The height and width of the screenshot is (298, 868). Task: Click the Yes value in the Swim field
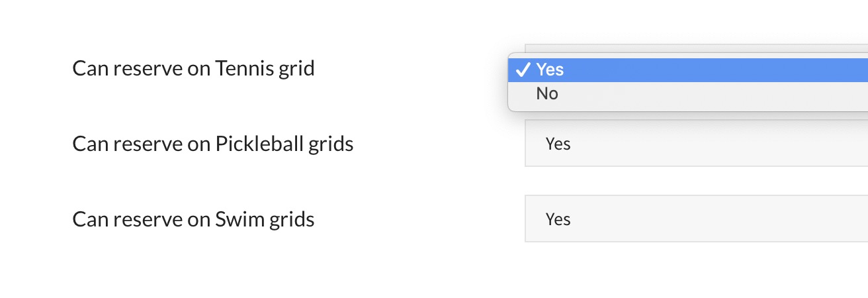(558, 219)
